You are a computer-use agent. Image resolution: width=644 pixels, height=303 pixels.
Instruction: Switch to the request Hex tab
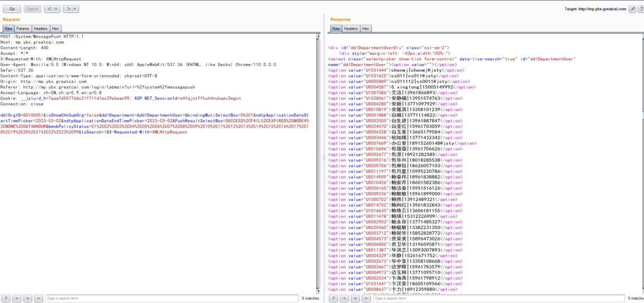click(55, 29)
